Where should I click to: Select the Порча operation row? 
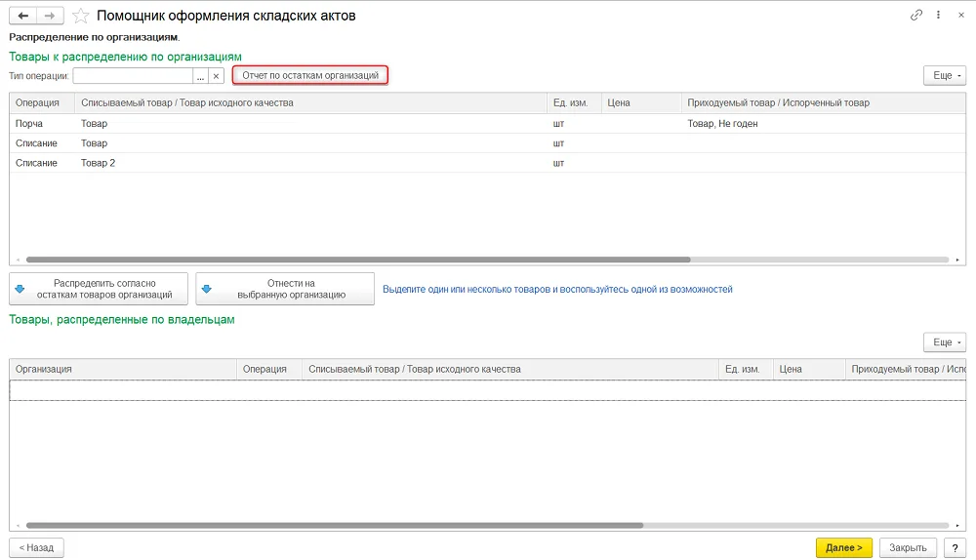tap(487, 123)
